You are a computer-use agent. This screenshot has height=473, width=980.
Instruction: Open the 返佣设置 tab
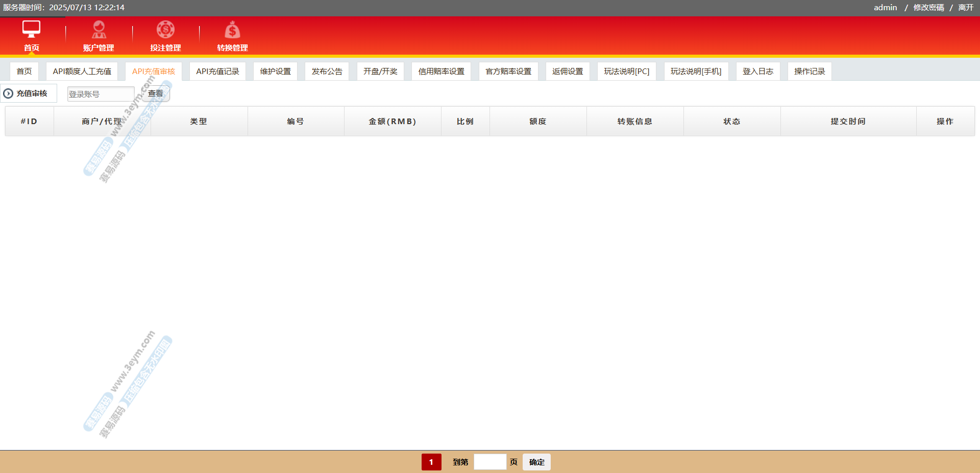(568, 72)
